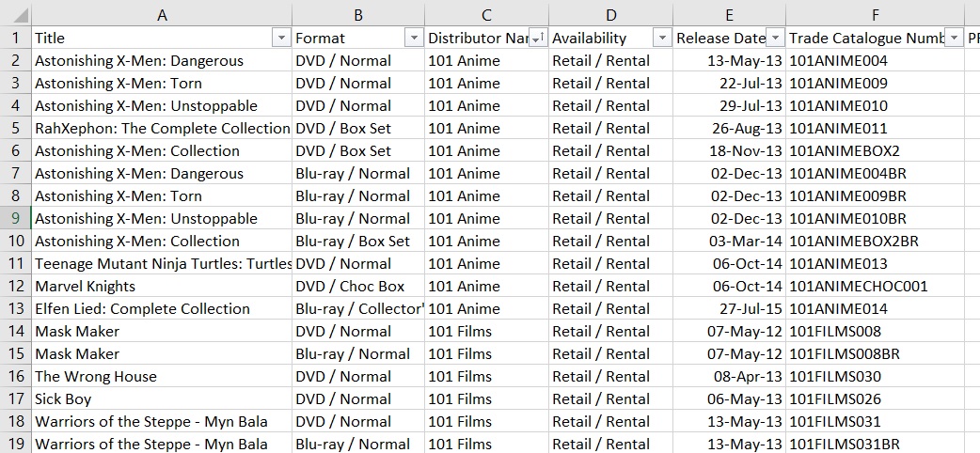Select the 'Marvel Knights' title cell
The height and width of the screenshot is (453, 980).
coord(86,286)
